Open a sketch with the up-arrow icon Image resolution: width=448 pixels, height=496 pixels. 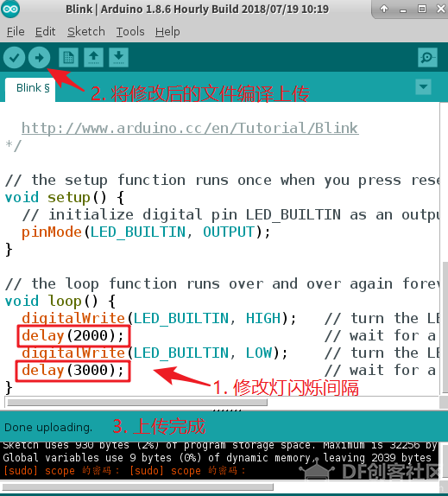(93, 58)
